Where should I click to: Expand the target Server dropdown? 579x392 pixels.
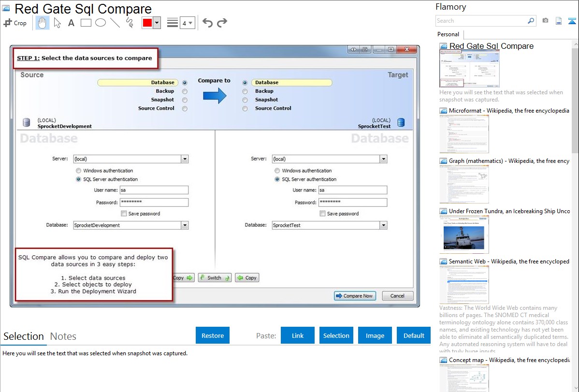tap(383, 159)
